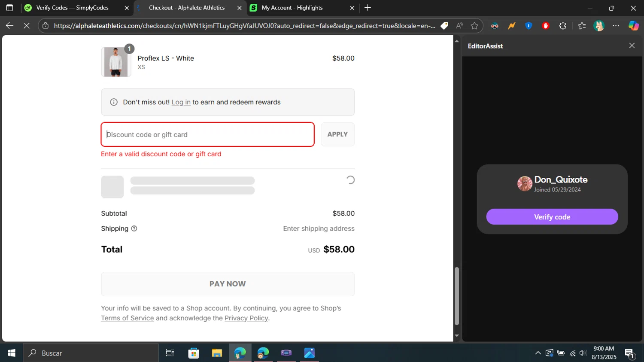The image size is (644, 362).
Task: Open the red adblock extension icon
Action: pyautogui.click(x=546, y=26)
